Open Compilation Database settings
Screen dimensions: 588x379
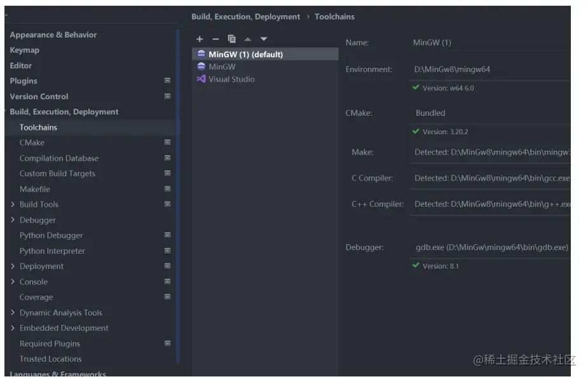[x=59, y=158]
